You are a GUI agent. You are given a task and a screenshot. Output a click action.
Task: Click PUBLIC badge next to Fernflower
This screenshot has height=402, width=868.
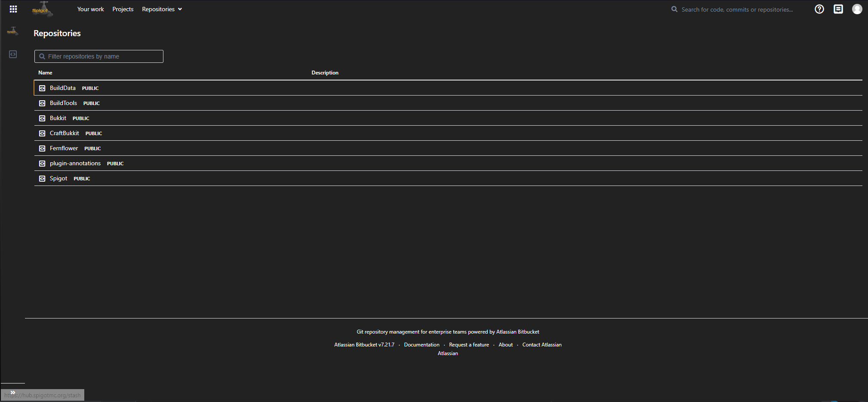[92, 148]
